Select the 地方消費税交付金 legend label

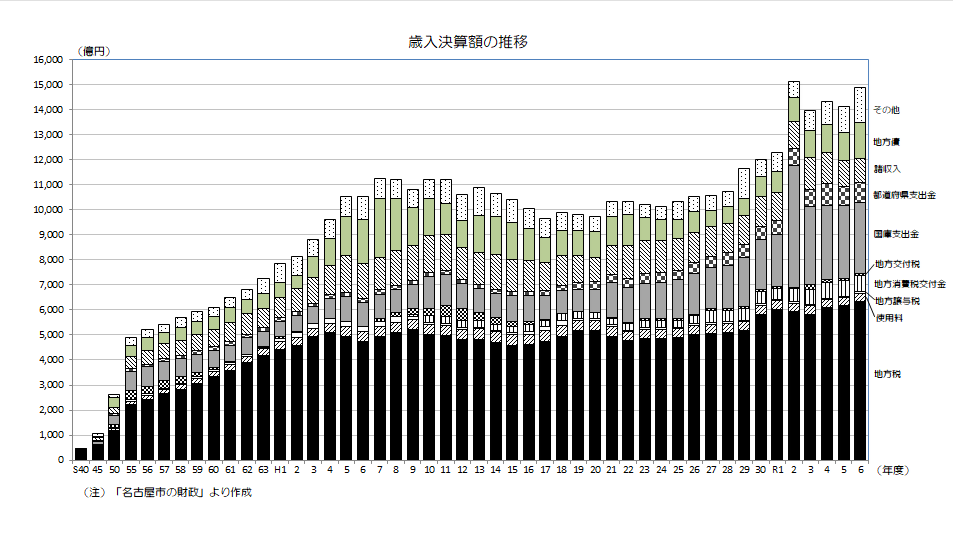[909, 284]
